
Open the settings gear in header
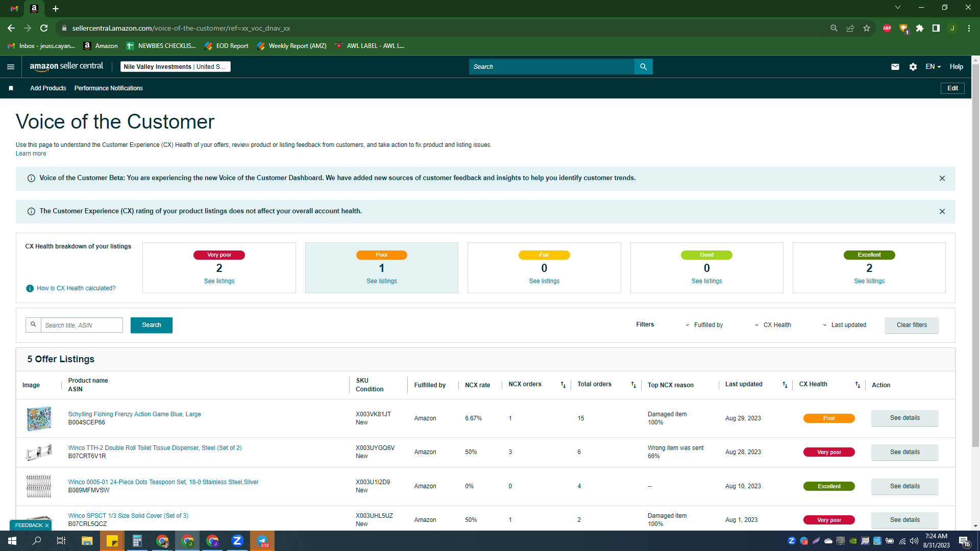coord(913,67)
